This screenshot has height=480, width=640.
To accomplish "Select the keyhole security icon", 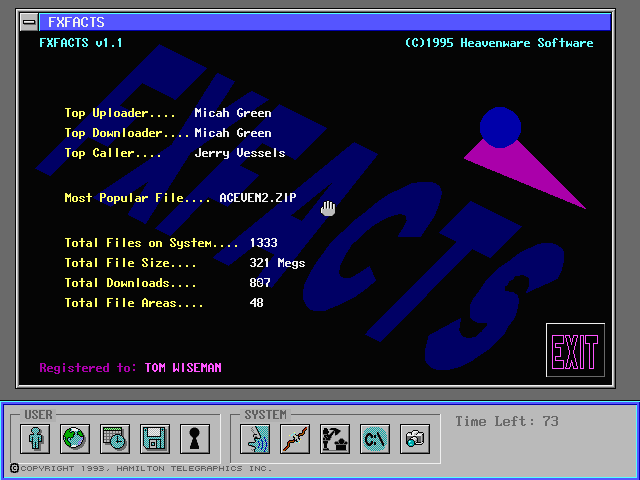I will tap(195, 439).
